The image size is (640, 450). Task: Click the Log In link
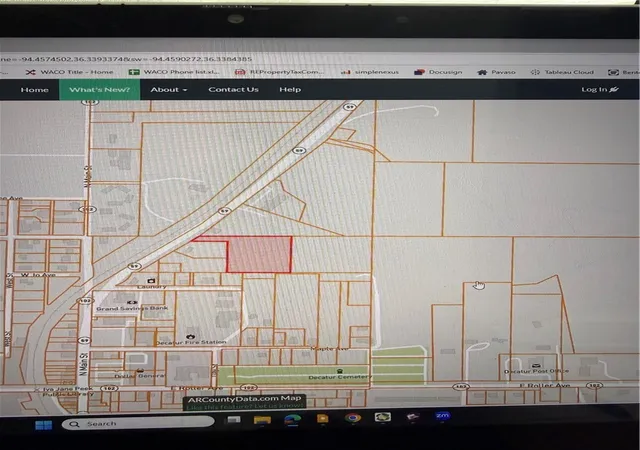[x=600, y=89]
